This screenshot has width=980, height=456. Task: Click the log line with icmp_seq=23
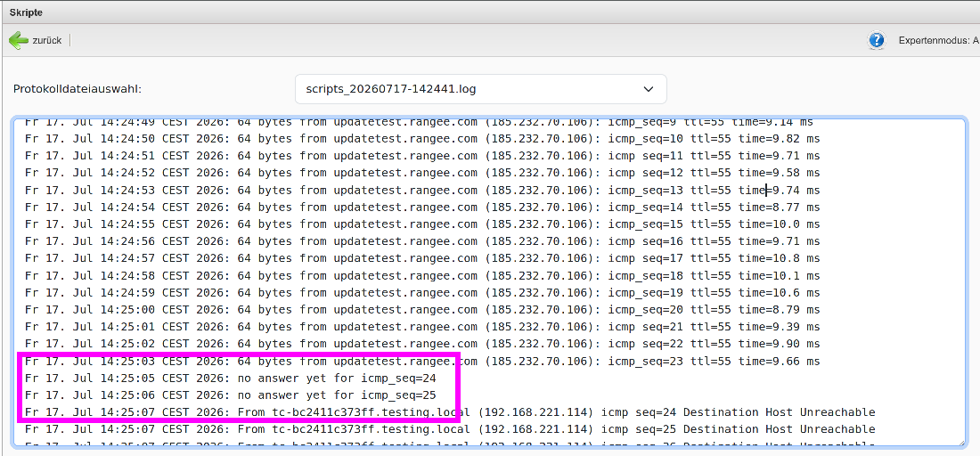click(422, 361)
